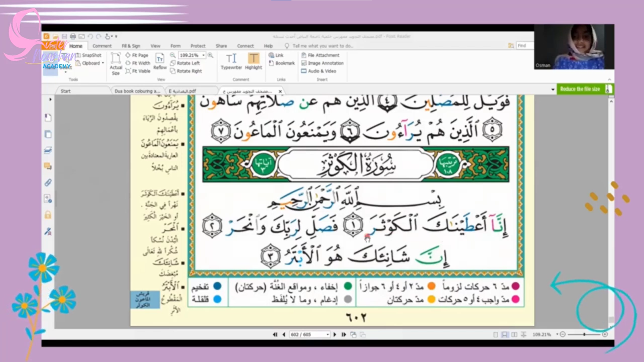The width and height of the screenshot is (644, 362).
Task: Open the Share ribbon tab
Action: 221,46
